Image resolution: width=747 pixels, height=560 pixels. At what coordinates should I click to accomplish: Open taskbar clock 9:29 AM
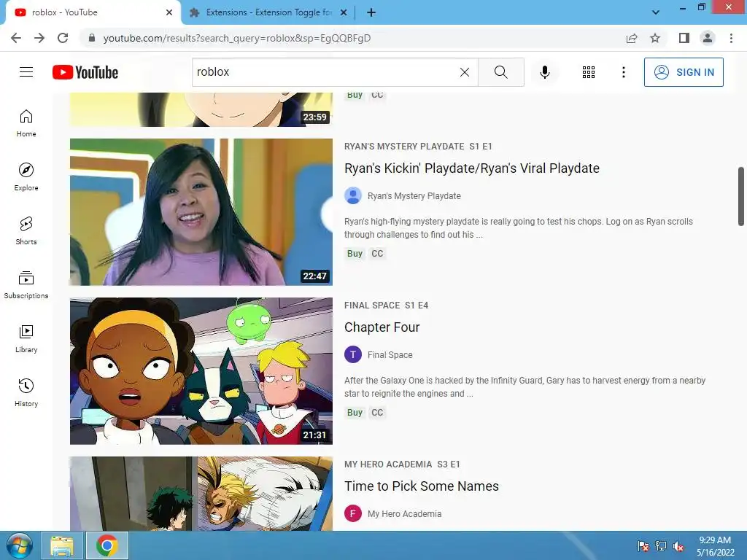(715, 545)
